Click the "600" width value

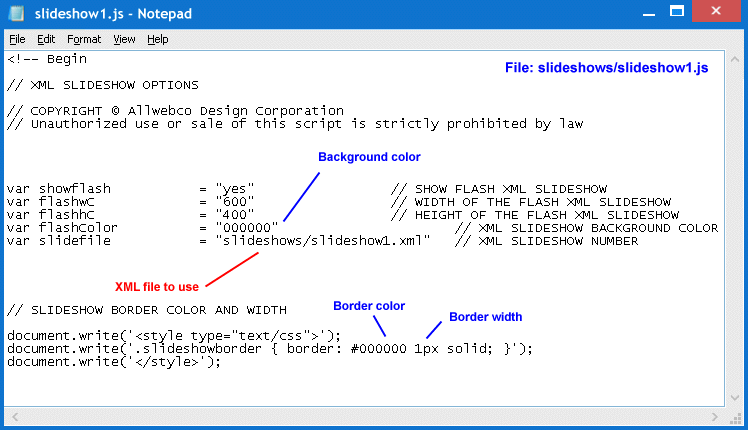[235, 202]
